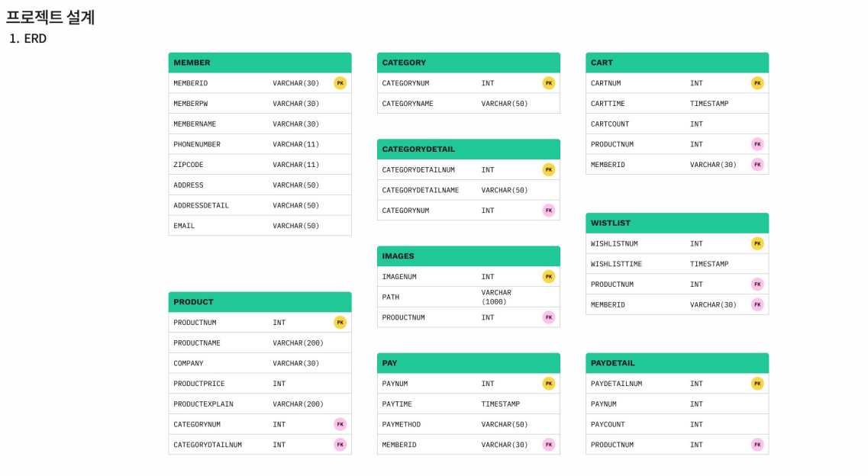The height and width of the screenshot is (476, 868).
Task: Click the VARCHAR(50) type of PAYMETHOD
Action: click(x=505, y=425)
